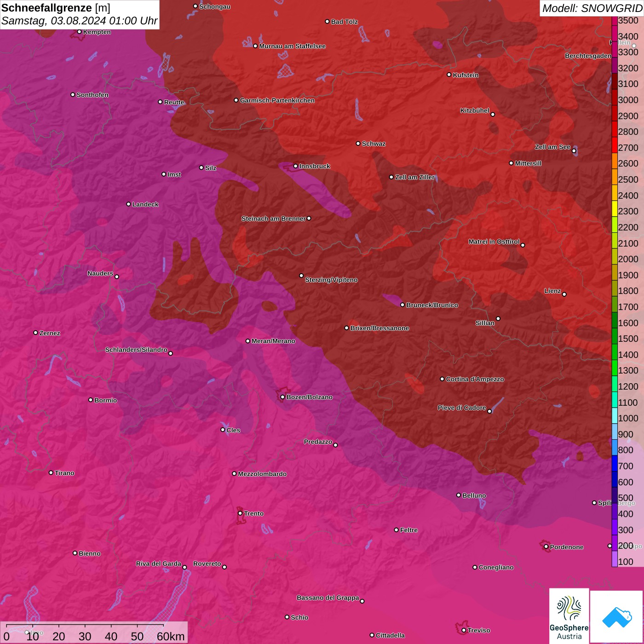Screen dimensions: 644x644
Task: Click the Mezzolombardo label
Action: click(x=262, y=474)
